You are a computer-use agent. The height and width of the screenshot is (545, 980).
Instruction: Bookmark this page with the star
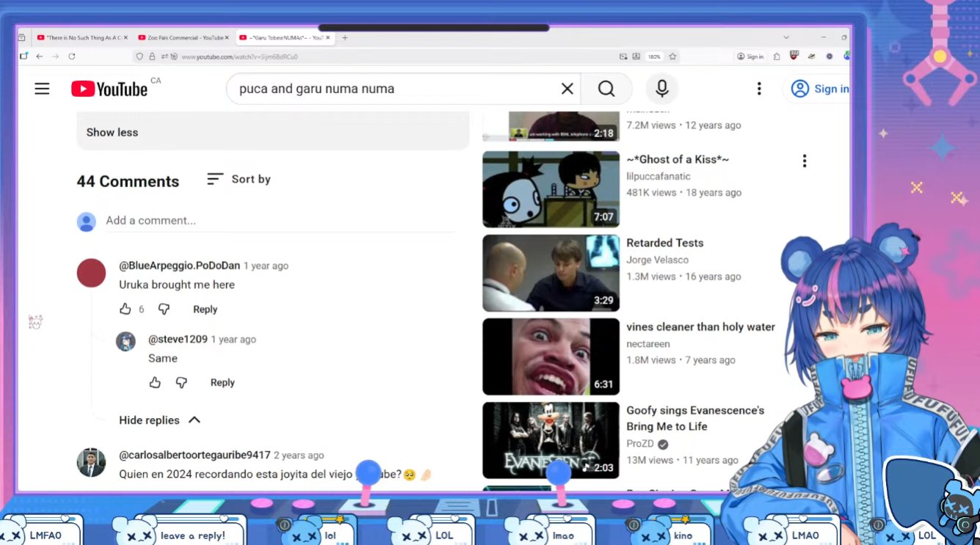coord(672,56)
